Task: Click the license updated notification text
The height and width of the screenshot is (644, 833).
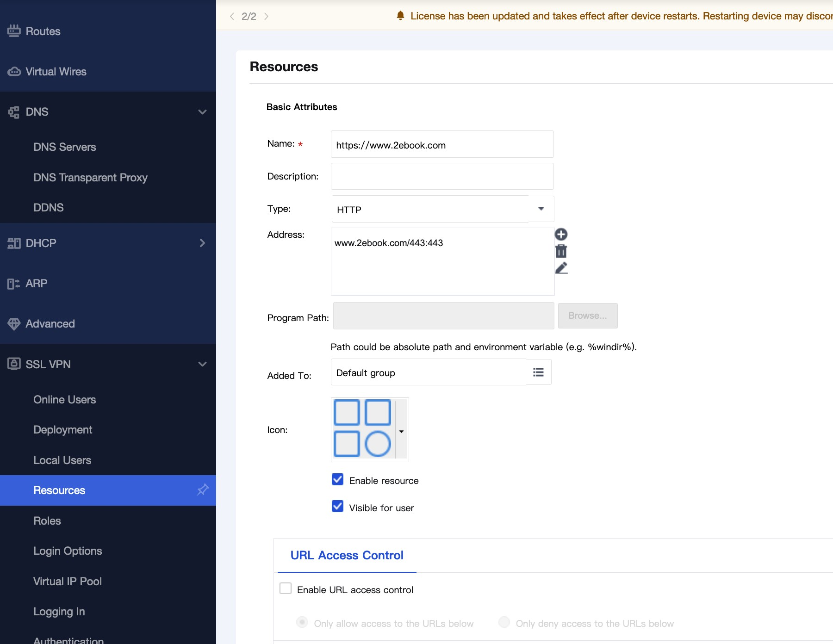Action: (622, 16)
